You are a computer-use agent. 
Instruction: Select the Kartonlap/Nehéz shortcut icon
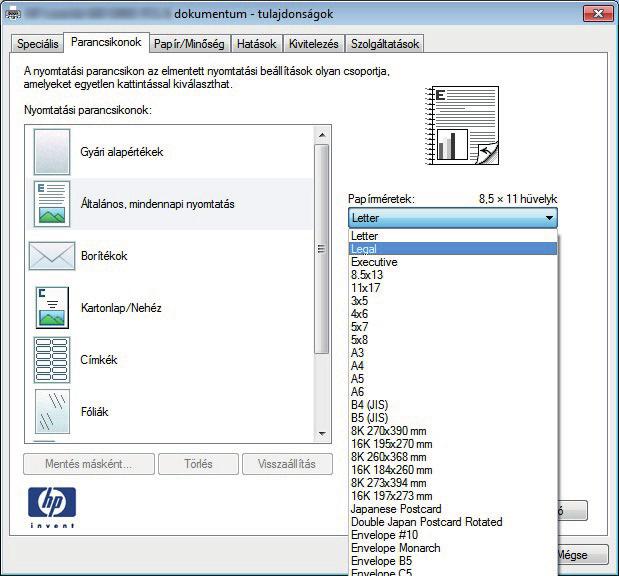[52, 308]
